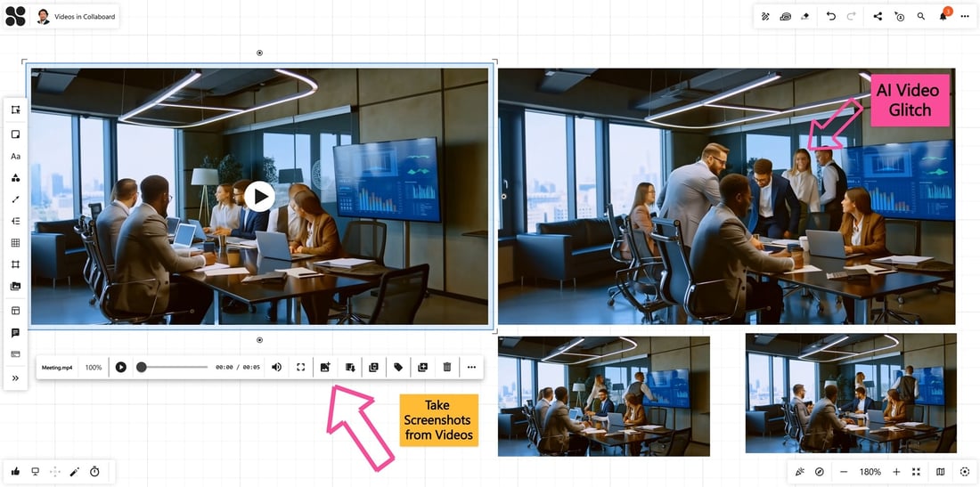Select the bottom-left small meeting screenshot

tap(604, 396)
